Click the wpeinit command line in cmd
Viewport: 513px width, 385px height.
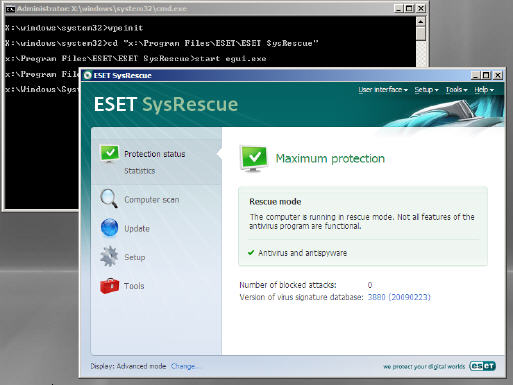(74, 28)
